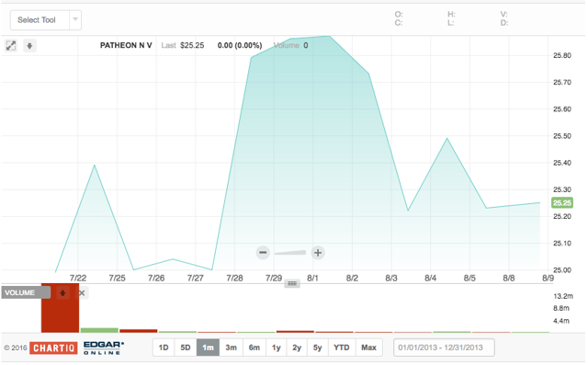Open the EDGAR Online logo link
The width and height of the screenshot is (588, 365).
click(x=104, y=348)
